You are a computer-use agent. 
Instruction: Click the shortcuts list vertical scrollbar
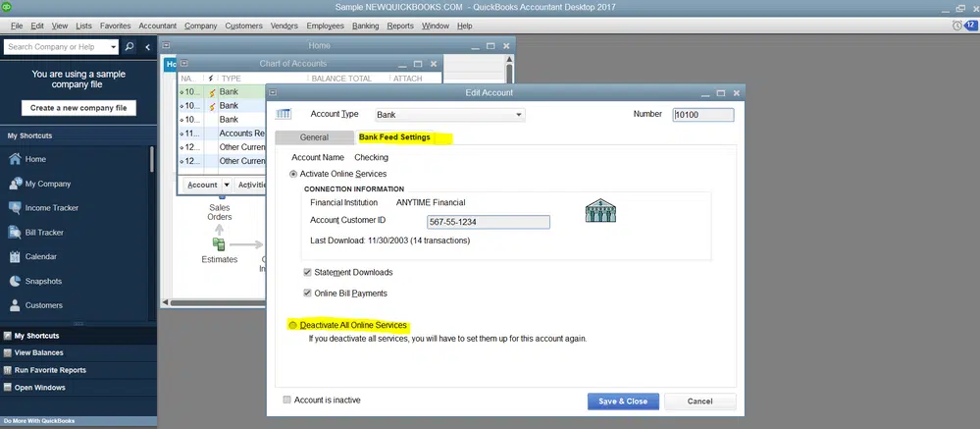click(x=151, y=159)
